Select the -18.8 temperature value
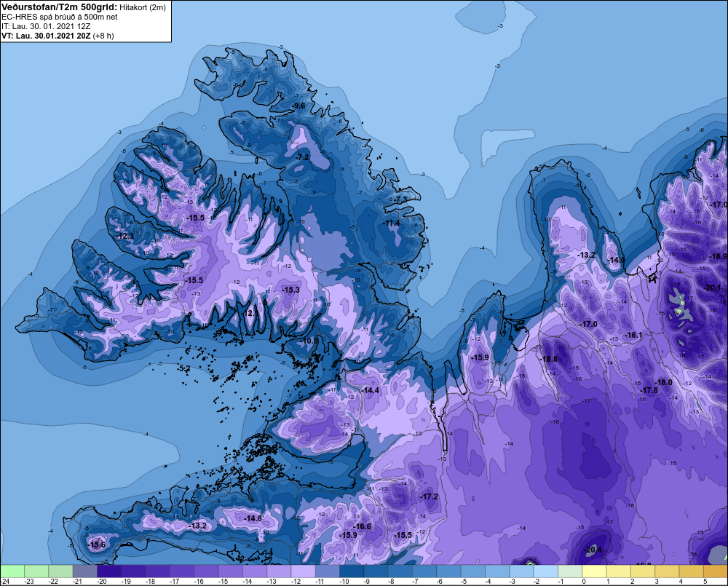 [x=549, y=359]
